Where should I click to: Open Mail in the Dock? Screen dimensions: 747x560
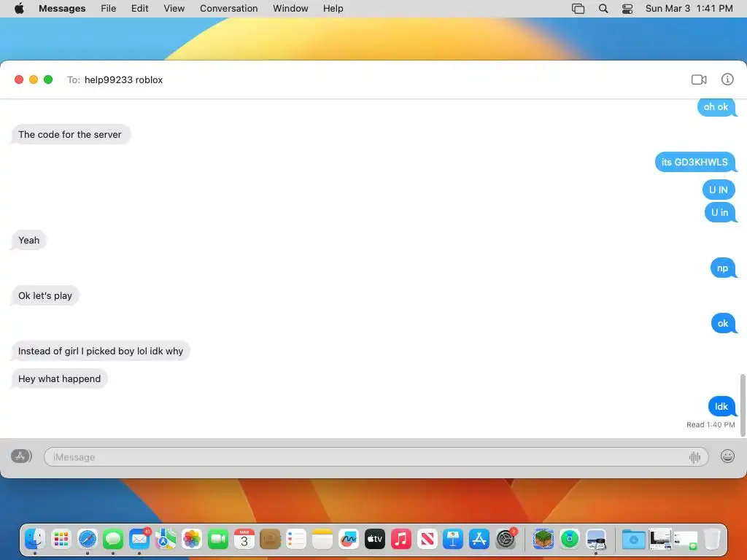point(139,540)
